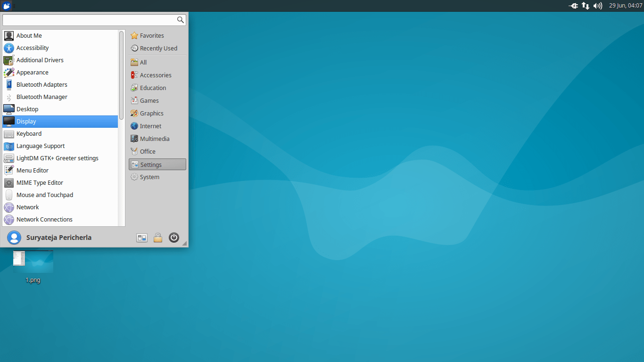Click the user avatar picture
This screenshot has height=362, width=644.
[x=14, y=237]
